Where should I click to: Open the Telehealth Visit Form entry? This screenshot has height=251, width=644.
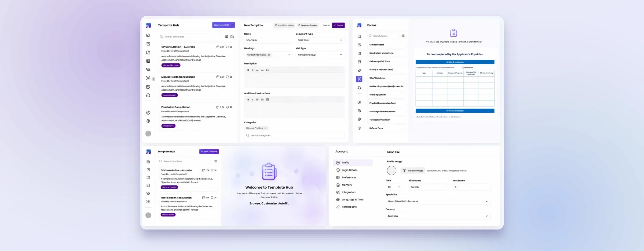(386, 120)
